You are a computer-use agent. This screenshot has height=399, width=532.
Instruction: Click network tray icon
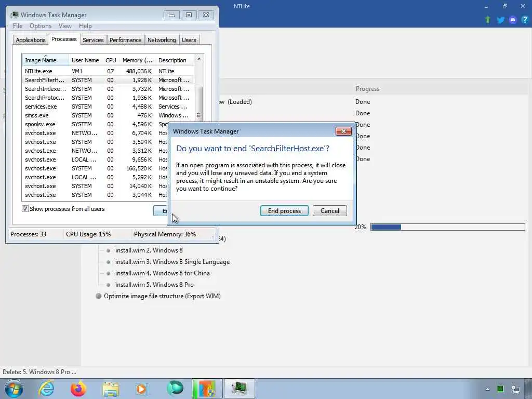(516, 389)
